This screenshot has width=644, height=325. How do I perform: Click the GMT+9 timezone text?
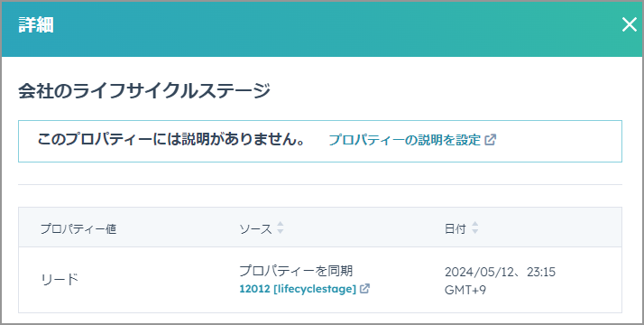(465, 290)
